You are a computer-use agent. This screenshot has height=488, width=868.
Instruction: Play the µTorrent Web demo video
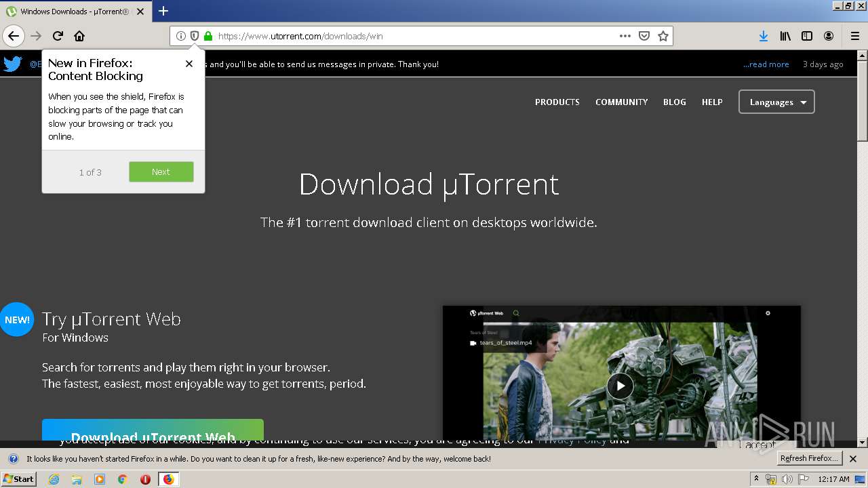620,386
